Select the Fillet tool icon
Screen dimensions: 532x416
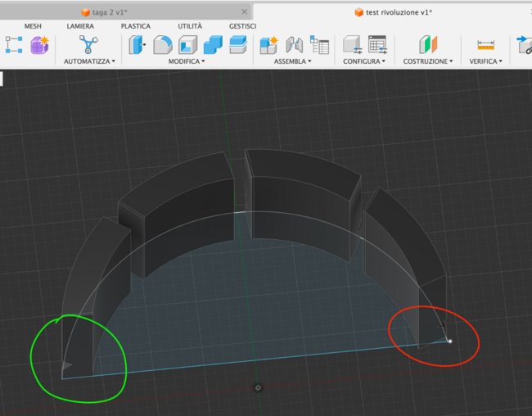163,44
